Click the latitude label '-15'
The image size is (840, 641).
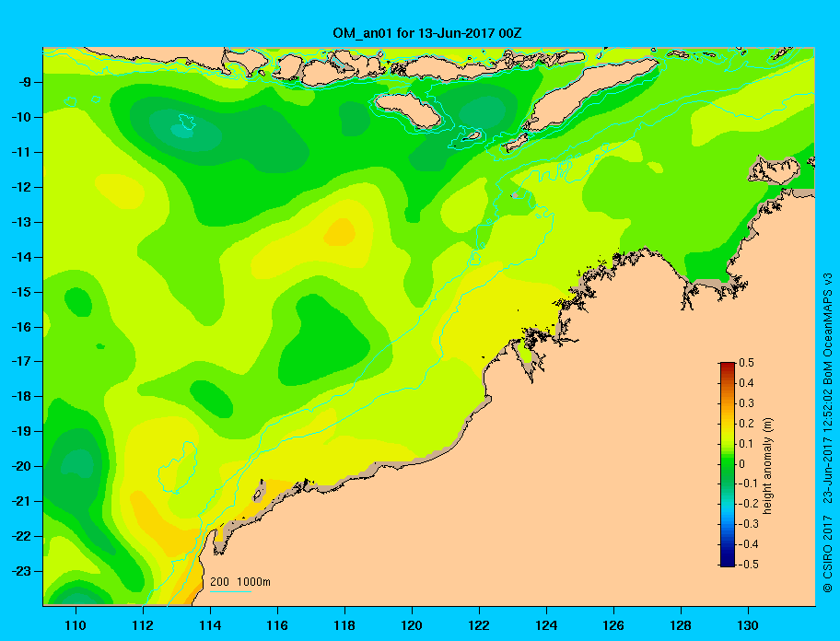19,292
